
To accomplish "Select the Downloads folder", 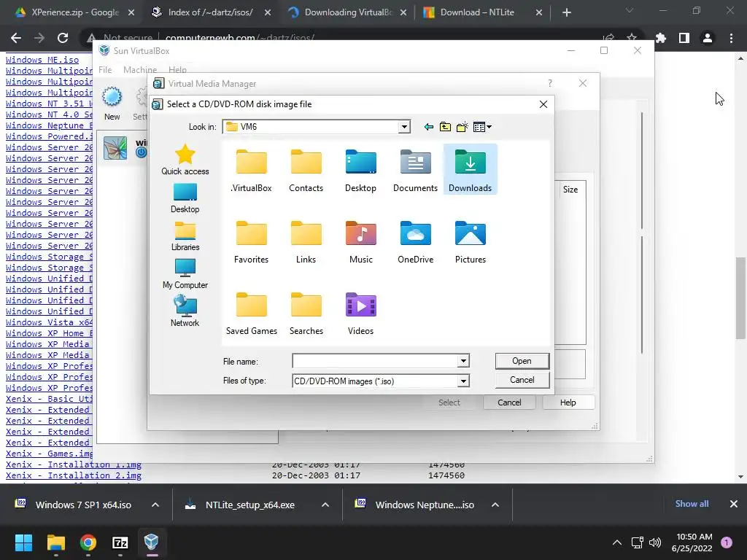I will [x=471, y=170].
